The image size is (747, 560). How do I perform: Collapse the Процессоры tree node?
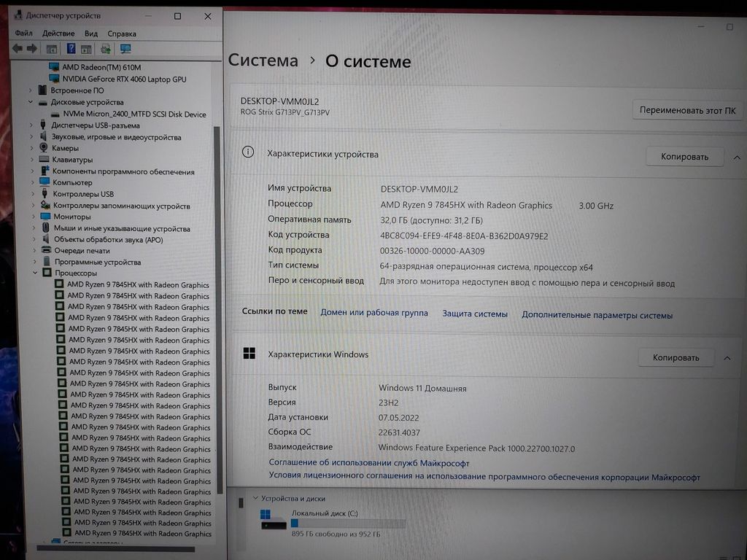[x=34, y=273]
